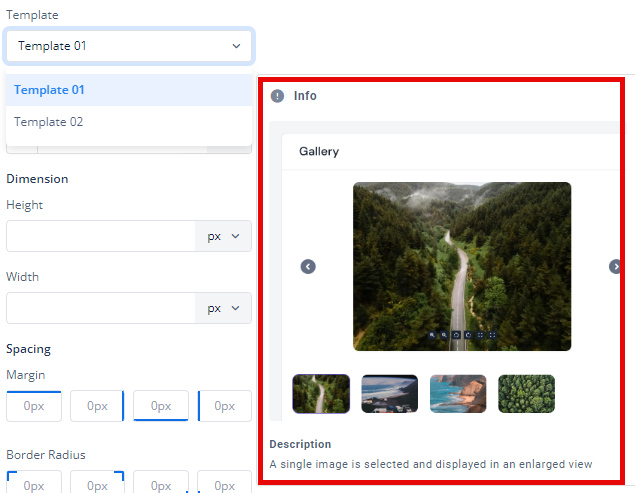Click the large forest road preview image
This screenshot has width=635, height=493.
click(462, 267)
